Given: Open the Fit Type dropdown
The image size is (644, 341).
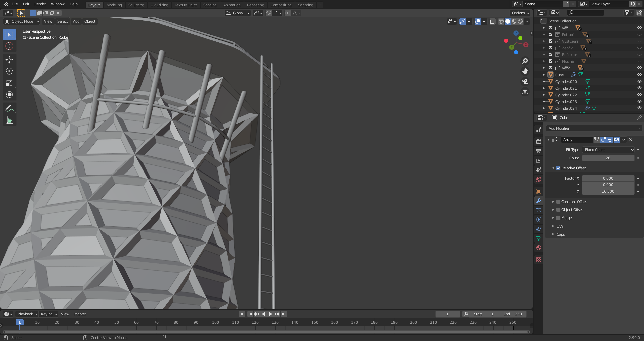Looking at the screenshot, I should 608,150.
